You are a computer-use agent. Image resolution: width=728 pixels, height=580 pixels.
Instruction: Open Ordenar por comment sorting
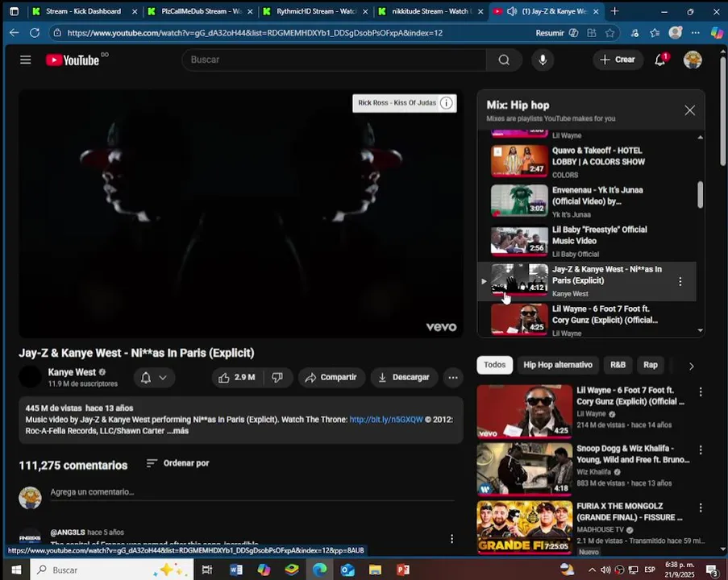tap(177, 463)
